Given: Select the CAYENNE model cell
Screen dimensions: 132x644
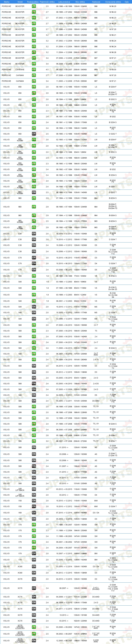Looking at the screenshot, I should point(20,70).
